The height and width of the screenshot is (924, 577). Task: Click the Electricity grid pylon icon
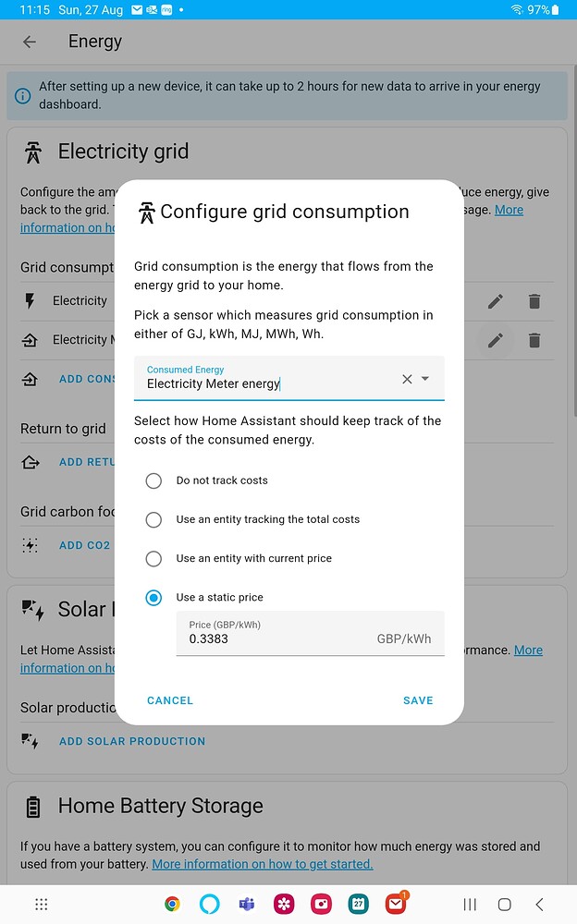coord(31,151)
